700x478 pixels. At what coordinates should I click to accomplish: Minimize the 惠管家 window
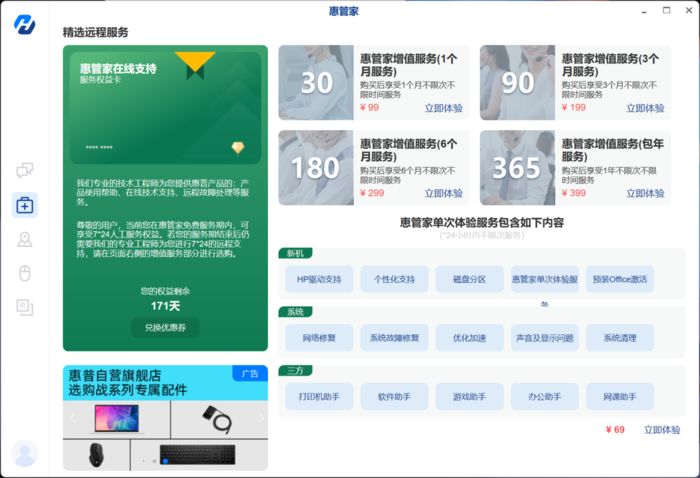(x=644, y=11)
